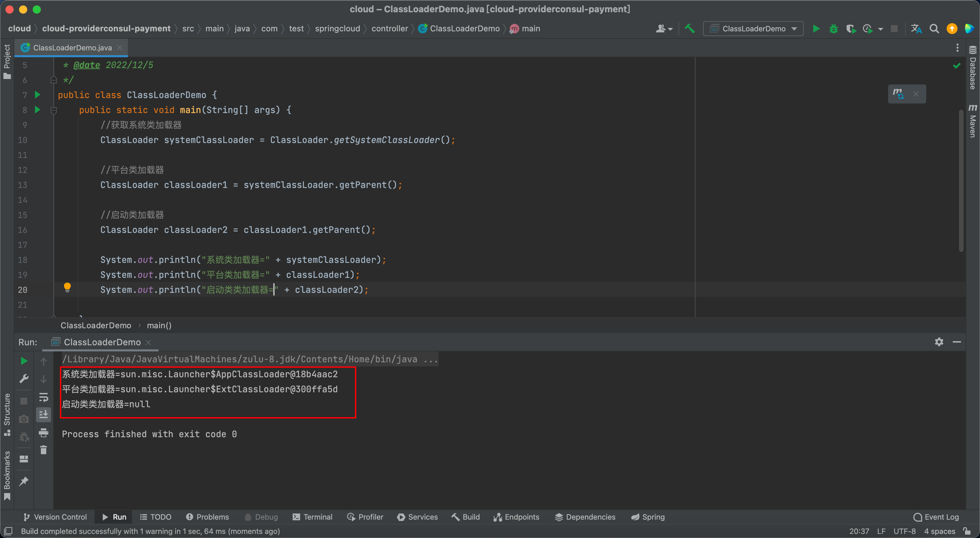The width and height of the screenshot is (980, 538).
Task: Click the run gutter arrow beside class declaration
Action: (37, 94)
